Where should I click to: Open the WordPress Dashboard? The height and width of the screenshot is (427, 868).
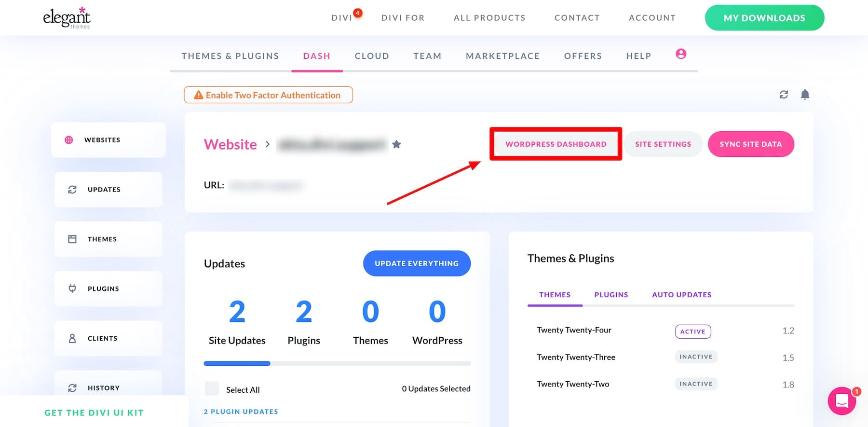555,144
